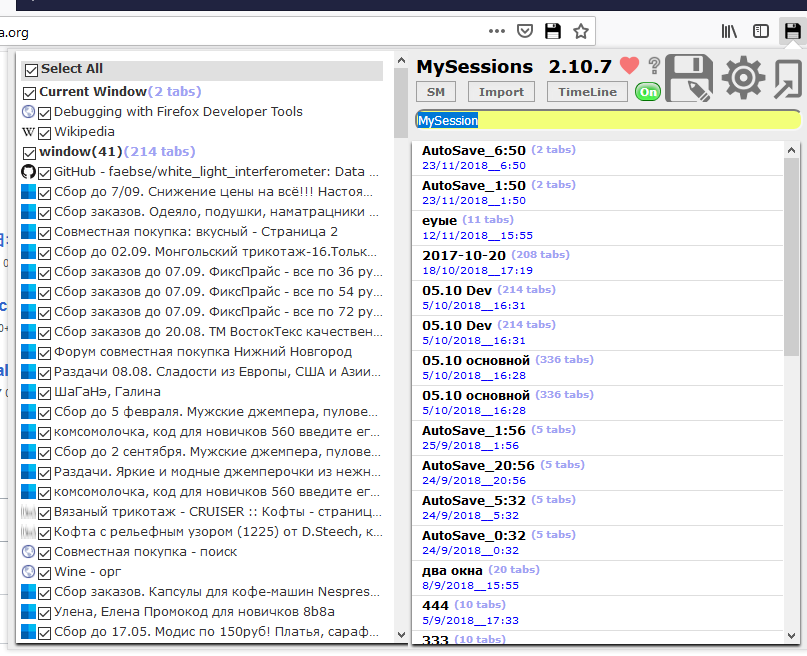Click tab list scrollbar up arrow
This screenshot has width=807, height=656.
click(x=401, y=61)
